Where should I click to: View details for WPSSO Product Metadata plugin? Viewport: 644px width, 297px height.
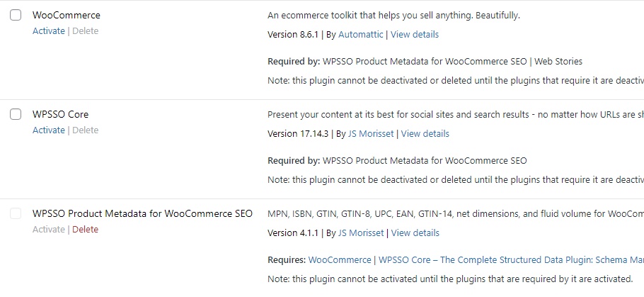[415, 232]
